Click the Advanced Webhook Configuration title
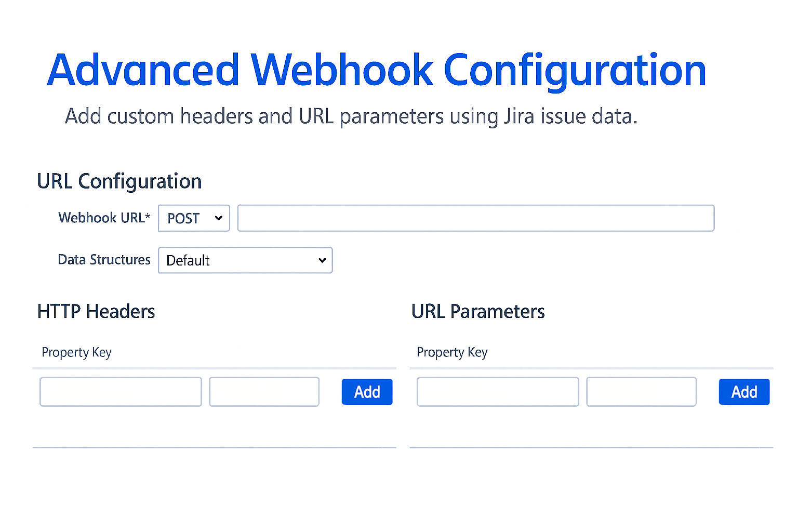Image resolution: width=798 pixels, height=532 pixels. click(x=376, y=70)
